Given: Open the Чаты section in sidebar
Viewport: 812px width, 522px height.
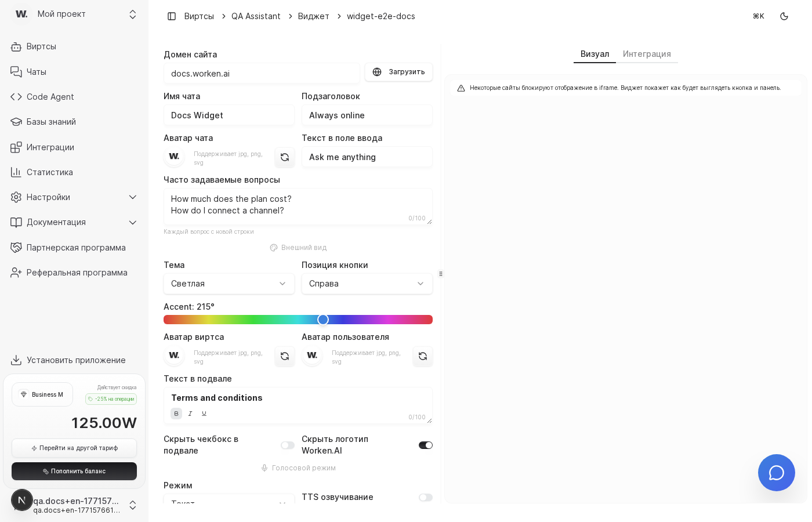Looking at the screenshot, I should pos(36,71).
